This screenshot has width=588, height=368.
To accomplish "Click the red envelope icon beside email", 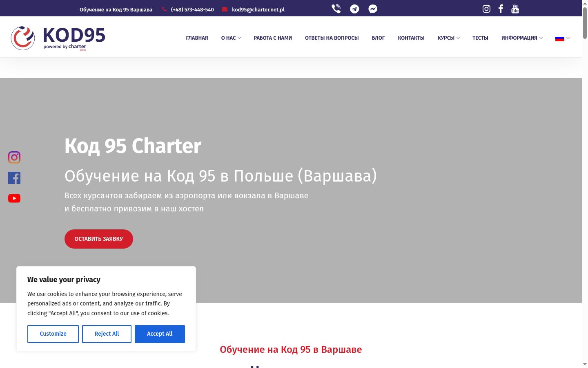I will [x=225, y=9].
